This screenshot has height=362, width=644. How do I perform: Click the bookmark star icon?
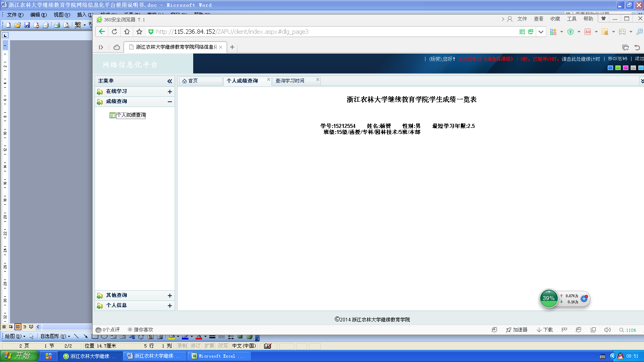[x=139, y=32]
